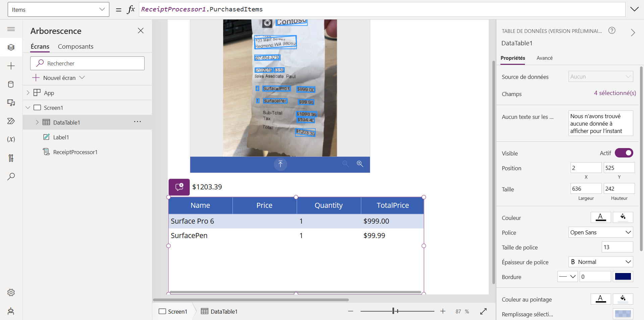Open the property selector dropdown showing Items
Image resolution: width=644 pixels, height=320 pixels.
(58, 9)
